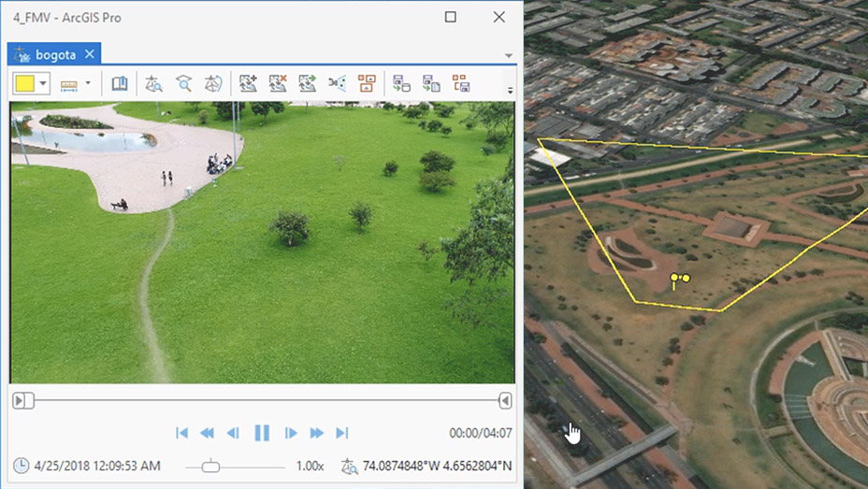Click the 4/25/2018 12:09:53 AM timestamp
The width and height of the screenshot is (868, 489).
coord(97,466)
